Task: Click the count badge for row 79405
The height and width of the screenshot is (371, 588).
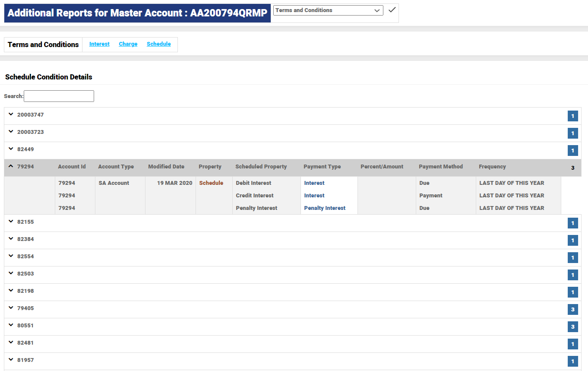Action: coord(572,310)
